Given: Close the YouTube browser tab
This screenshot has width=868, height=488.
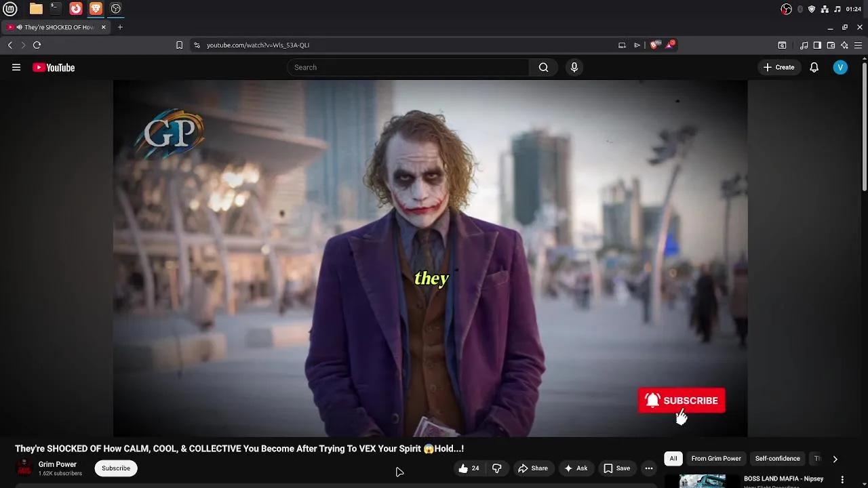Looking at the screenshot, I should (x=104, y=27).
